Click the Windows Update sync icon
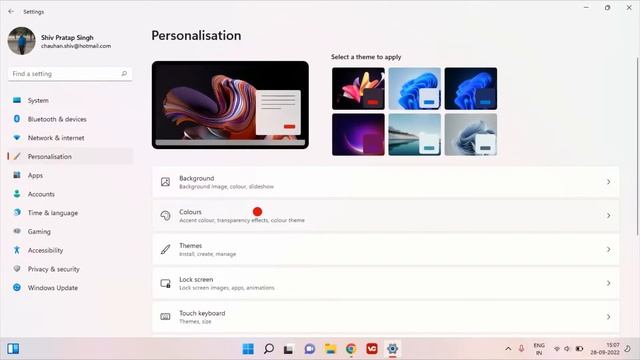Screen dimensions: 640x360 pyautogui.click(x=17, y=287)
